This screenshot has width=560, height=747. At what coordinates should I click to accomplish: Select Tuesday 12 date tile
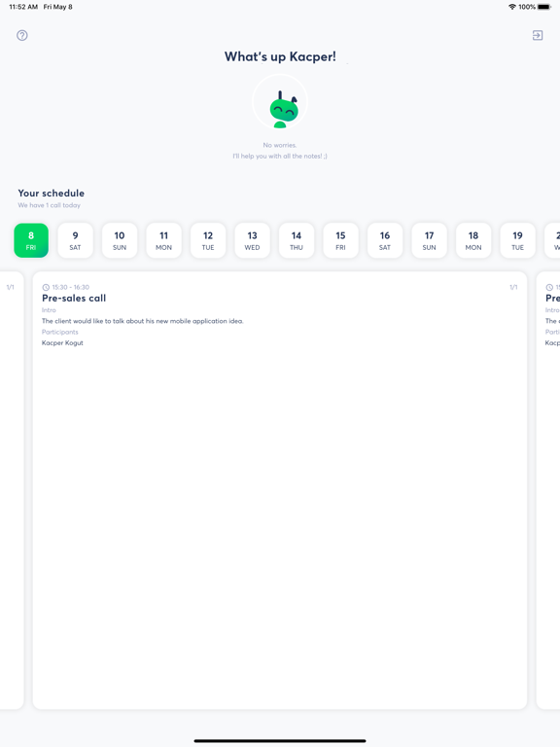[208, 240]
